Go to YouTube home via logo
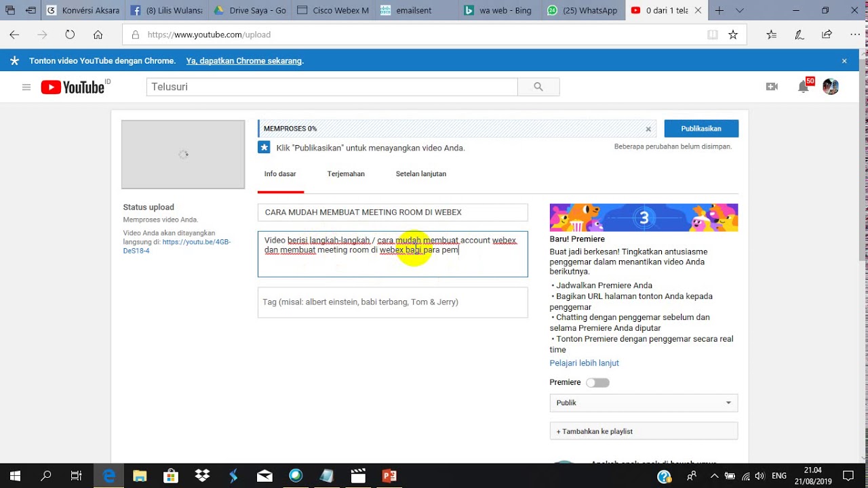This screenshot has height=488, width=868. 73,87
